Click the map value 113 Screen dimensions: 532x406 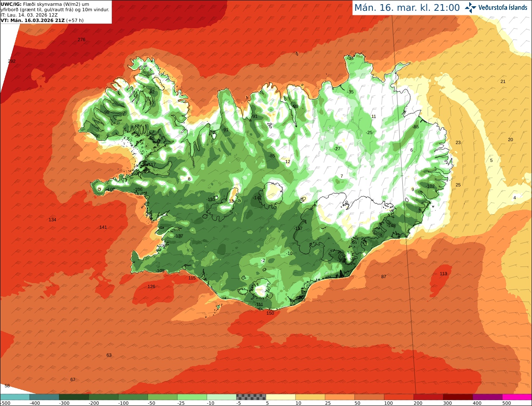[443, 274]
